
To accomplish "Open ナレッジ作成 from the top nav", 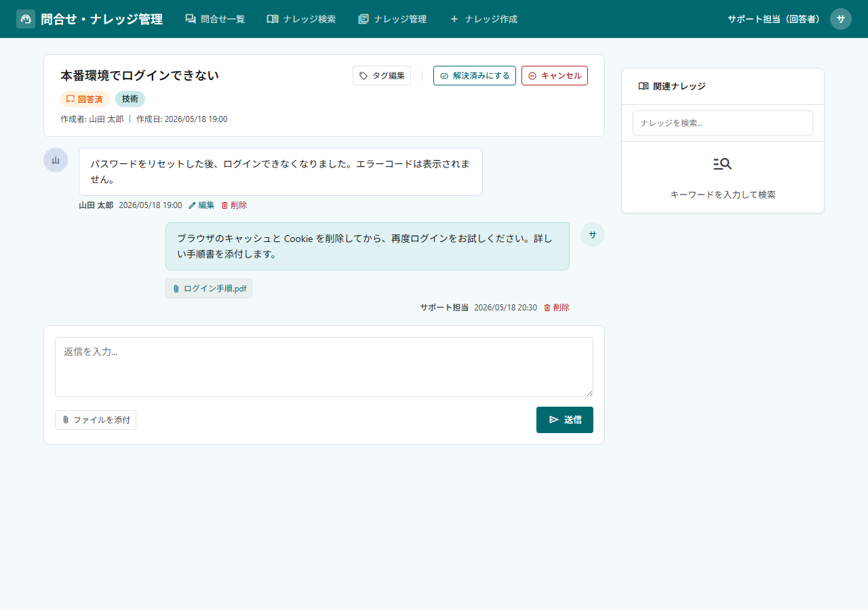I will [483, 19].
